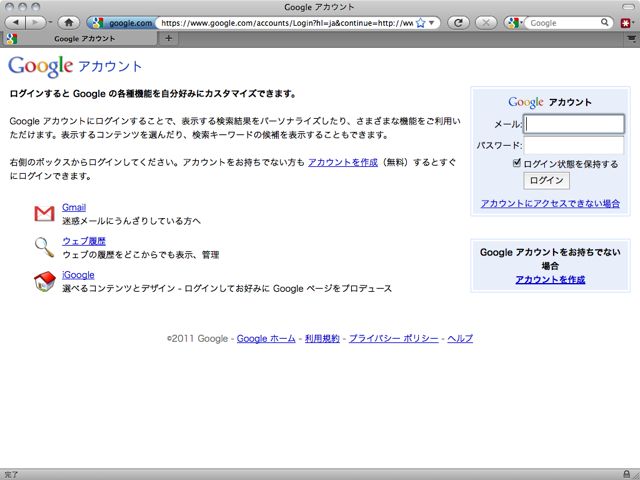Viewport: 640px width, 480px height.
Task: Run search with the magnifier icon
Action: [605, 22]
